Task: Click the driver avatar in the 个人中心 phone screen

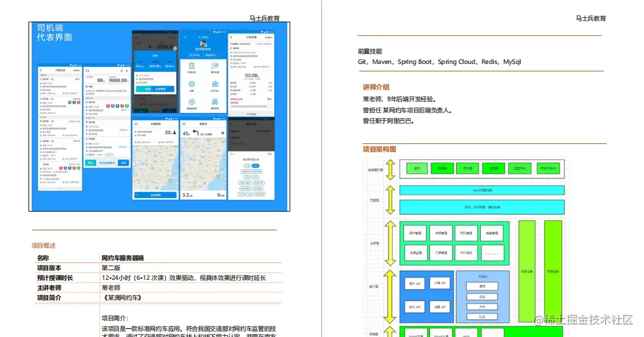Action: click(203, 43)
